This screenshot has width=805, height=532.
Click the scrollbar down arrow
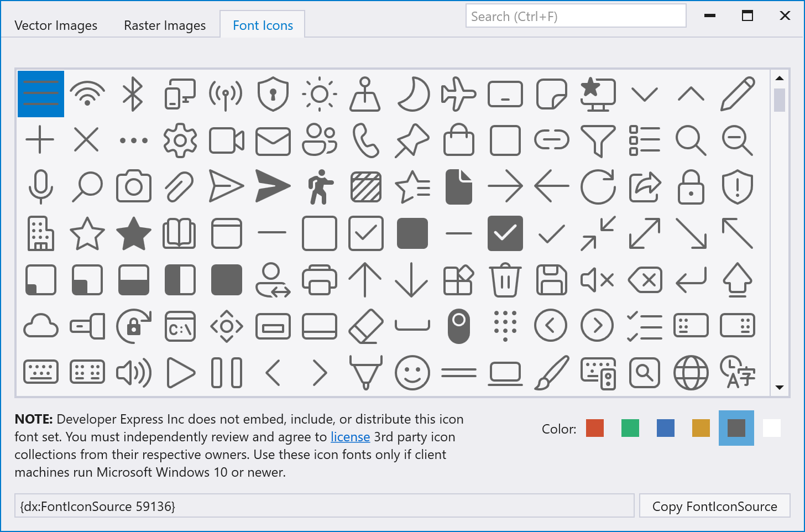pos(780,388)
